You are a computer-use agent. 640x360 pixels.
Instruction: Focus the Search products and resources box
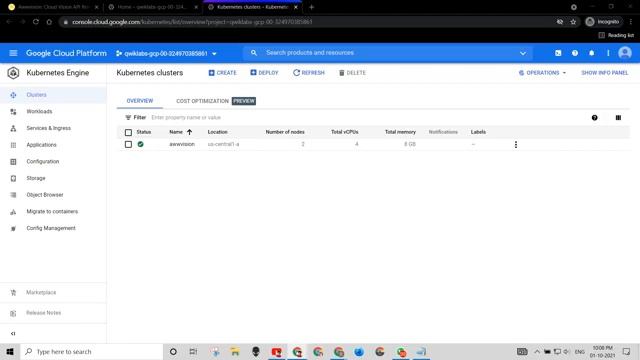coord(388,53)
